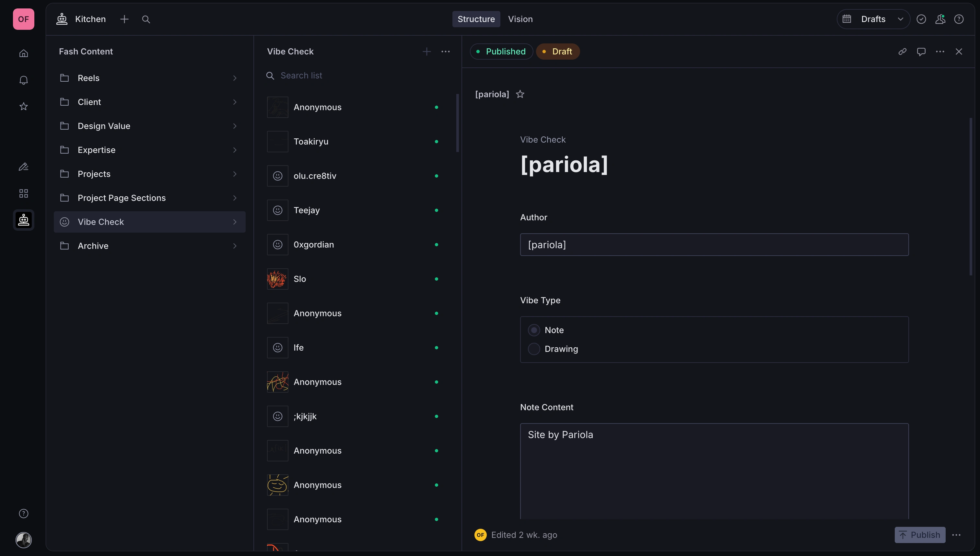Switch to the Structure tab
Image resolution: width=980 pixels, height=556 pixels.
click(476, 19)
